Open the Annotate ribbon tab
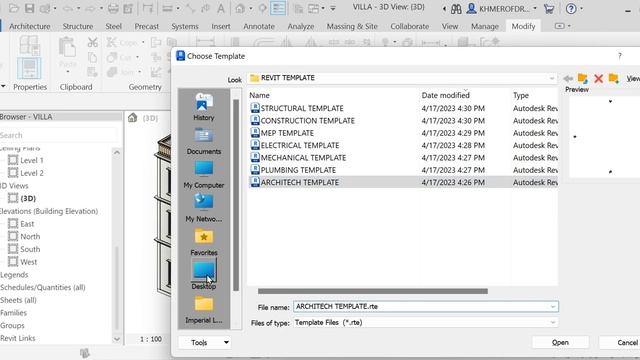Screen dimensions: 640x360 (259, 26)
